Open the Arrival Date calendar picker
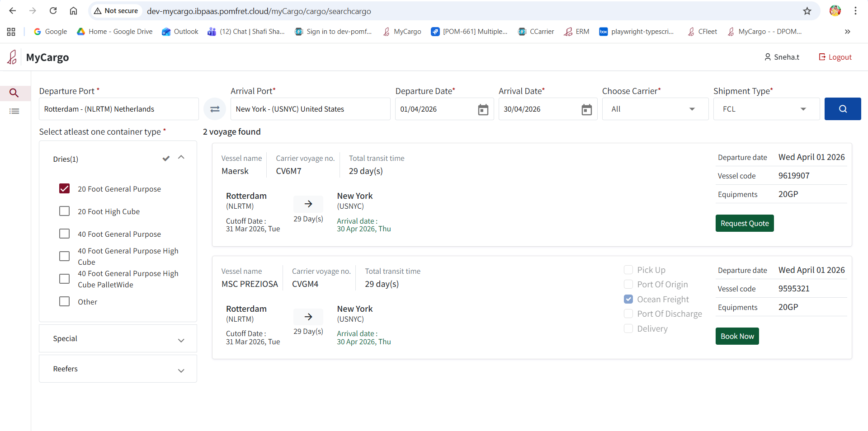The width and height of the screenshot is (868, 431). tap(586, 109)
